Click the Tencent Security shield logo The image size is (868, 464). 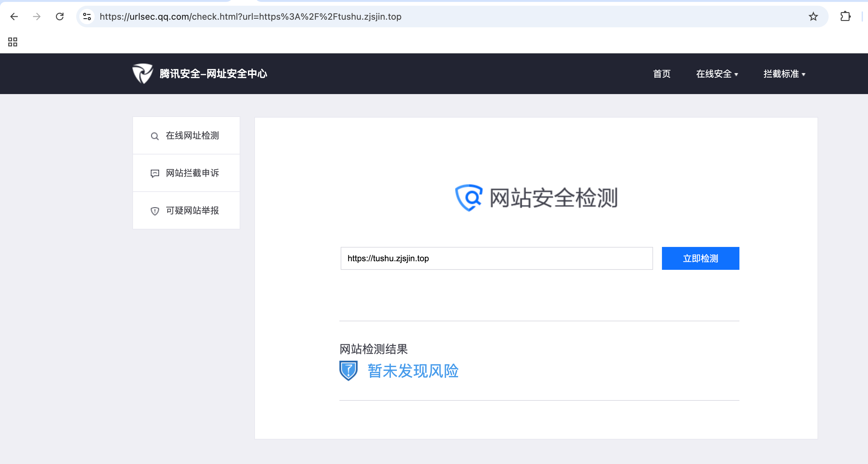coord(143,73)
